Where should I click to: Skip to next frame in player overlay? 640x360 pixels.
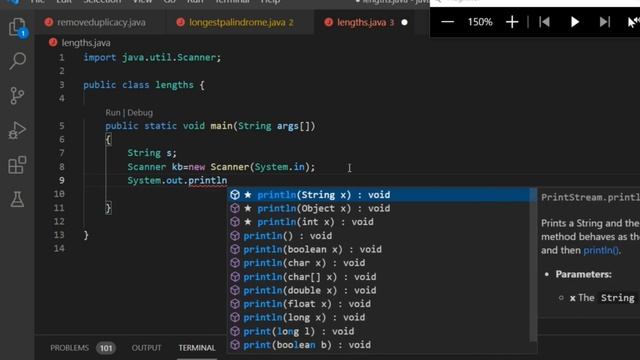coord(604,22)
